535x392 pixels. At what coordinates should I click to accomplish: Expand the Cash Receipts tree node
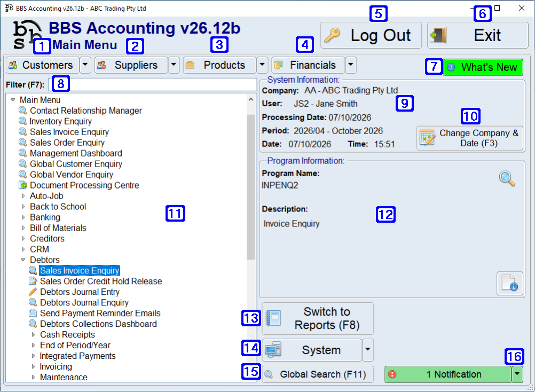tap(33, 335)
